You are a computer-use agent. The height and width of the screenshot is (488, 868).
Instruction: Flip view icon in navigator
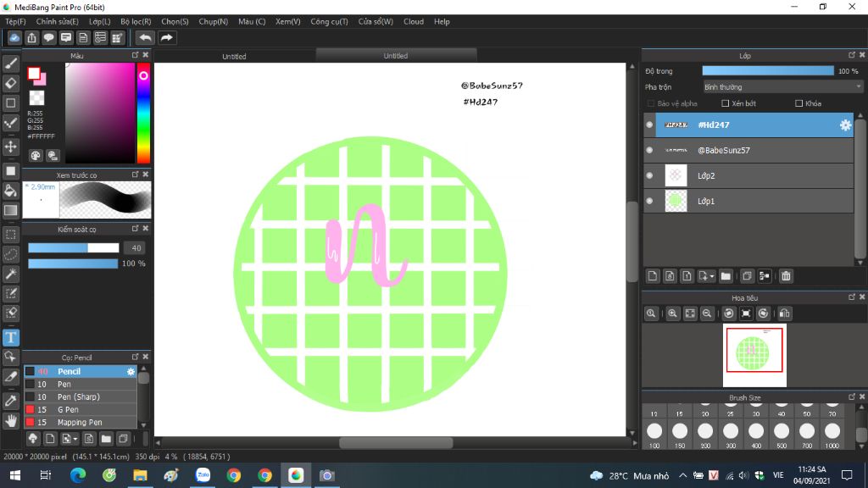[x=784, y=313]
